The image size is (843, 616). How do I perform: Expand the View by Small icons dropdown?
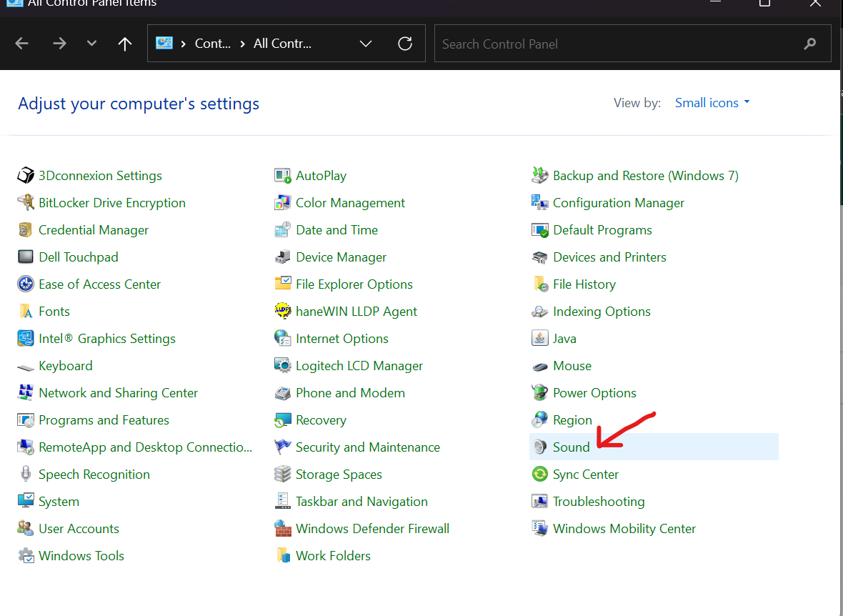coord(712,103)
